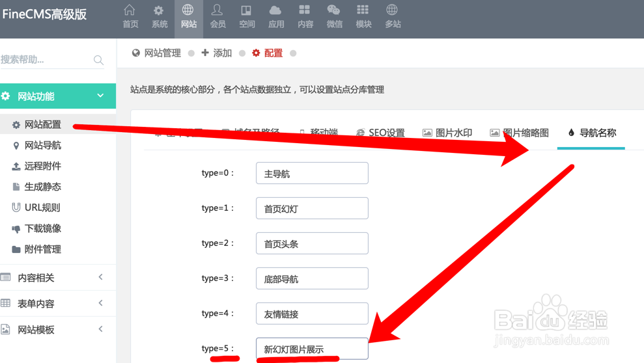This screenshot has width=644, height=363.
Task: Click the list icon beside 内容相关
Action: tap(5, 278)
